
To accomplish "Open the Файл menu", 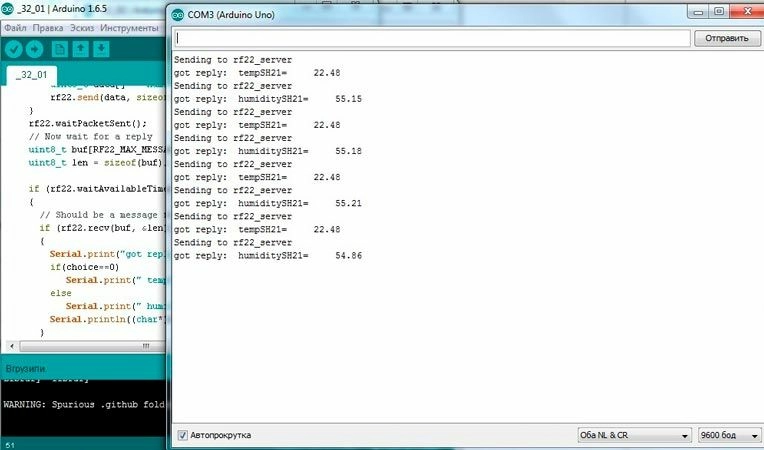I will click(x=17, y=27).
